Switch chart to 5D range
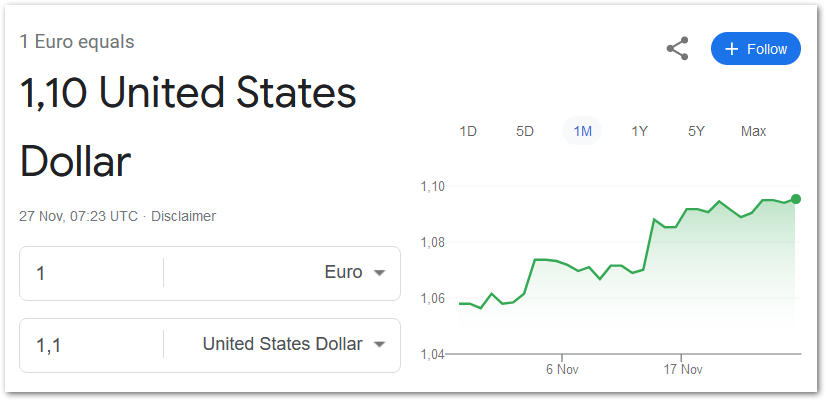 [x=525, y=131]
